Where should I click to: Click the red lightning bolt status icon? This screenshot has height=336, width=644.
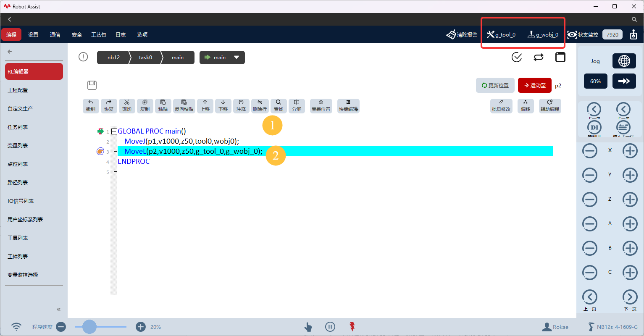(x=352, y=326)
